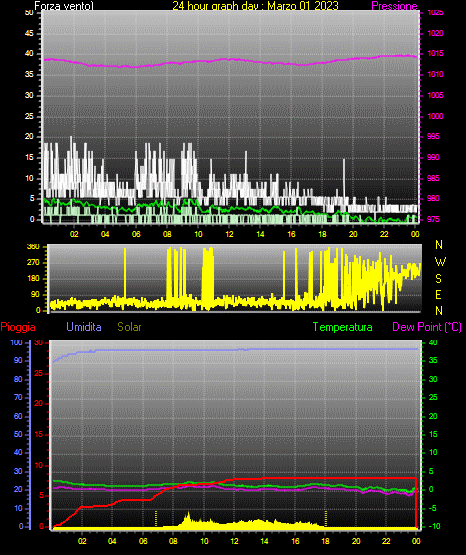The image size is (466, 555).
Task: Click the E compass direction label
Action: click(x=438, y=294)
